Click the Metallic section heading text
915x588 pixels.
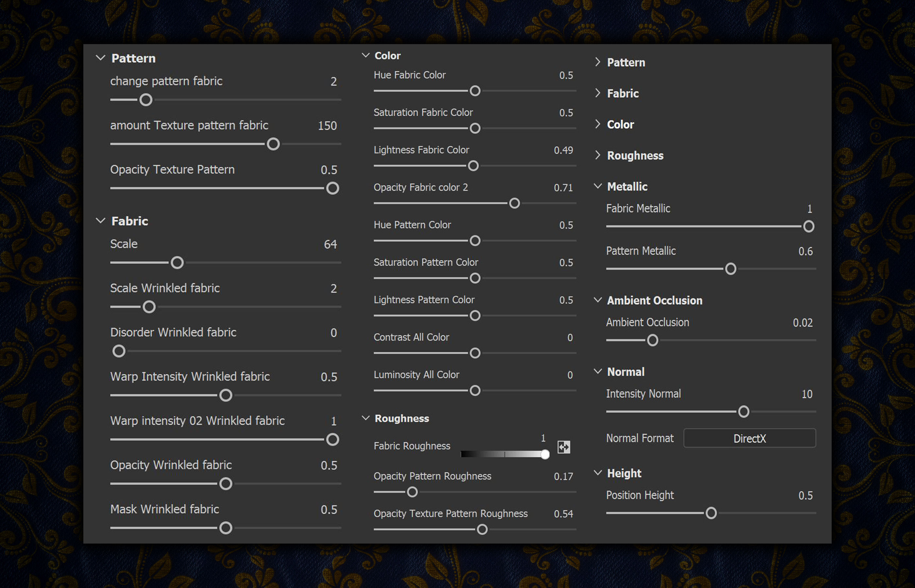tap(627, 186)
